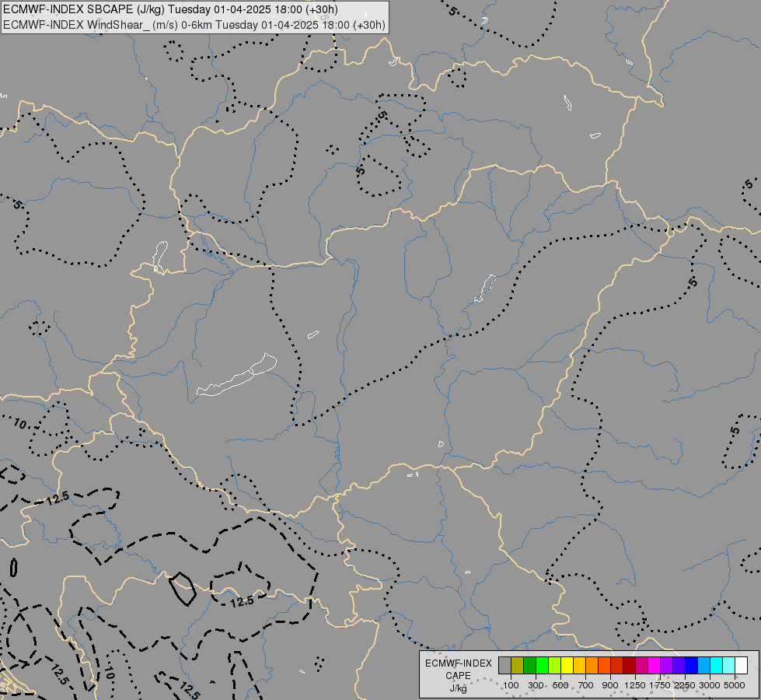Screen dimensions: 761x700
Task: Pick the cyan swatch above the 3000 label
Action: pos(717,665)
